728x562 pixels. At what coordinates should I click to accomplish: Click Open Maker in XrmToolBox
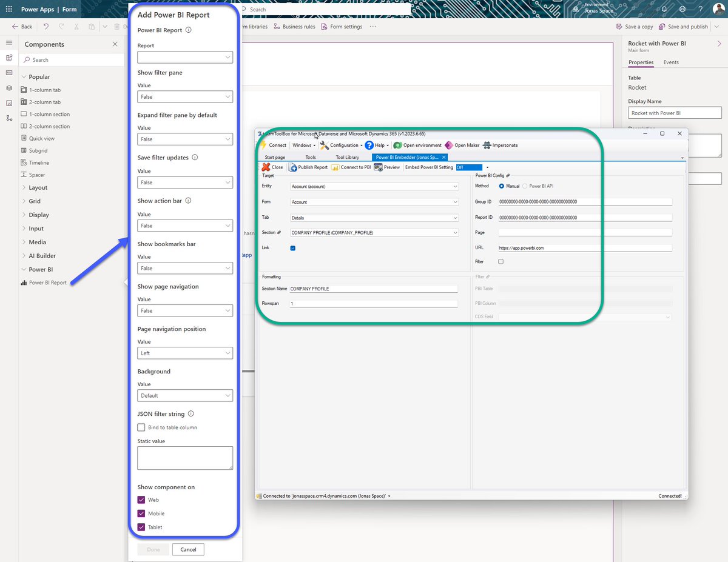pos(462,145)
